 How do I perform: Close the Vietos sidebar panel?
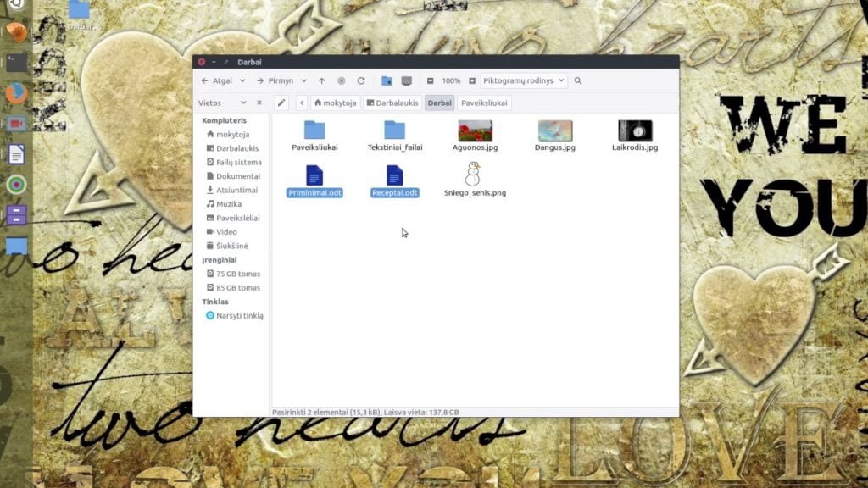click(259, 103)
